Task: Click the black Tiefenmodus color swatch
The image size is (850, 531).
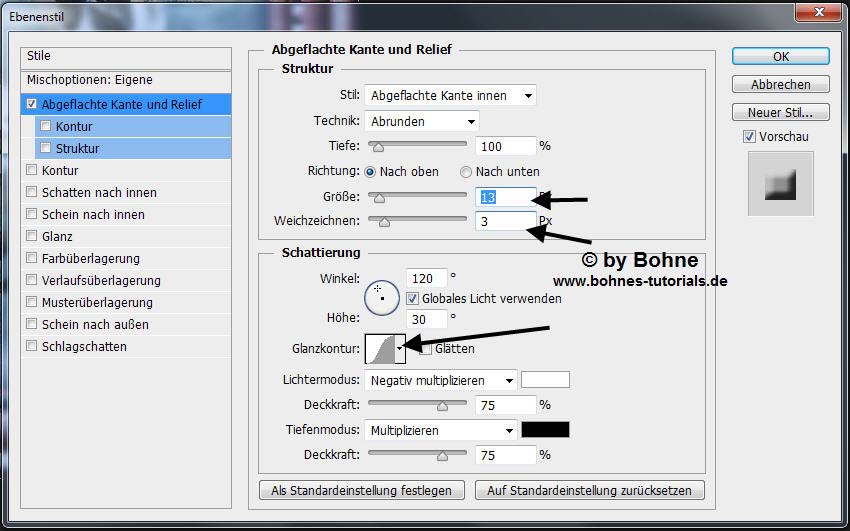Action: pos(545,430)
